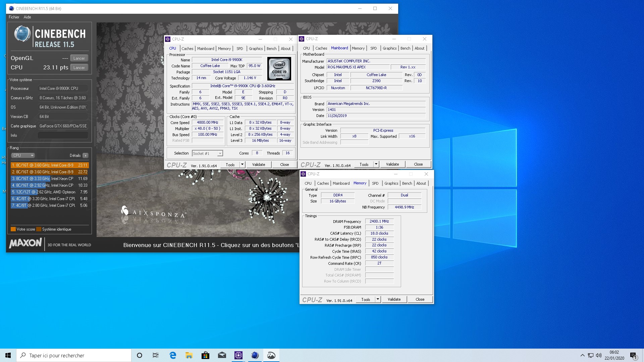
Task: Run the CPU test with Lancer
Action: pos(79,68)
